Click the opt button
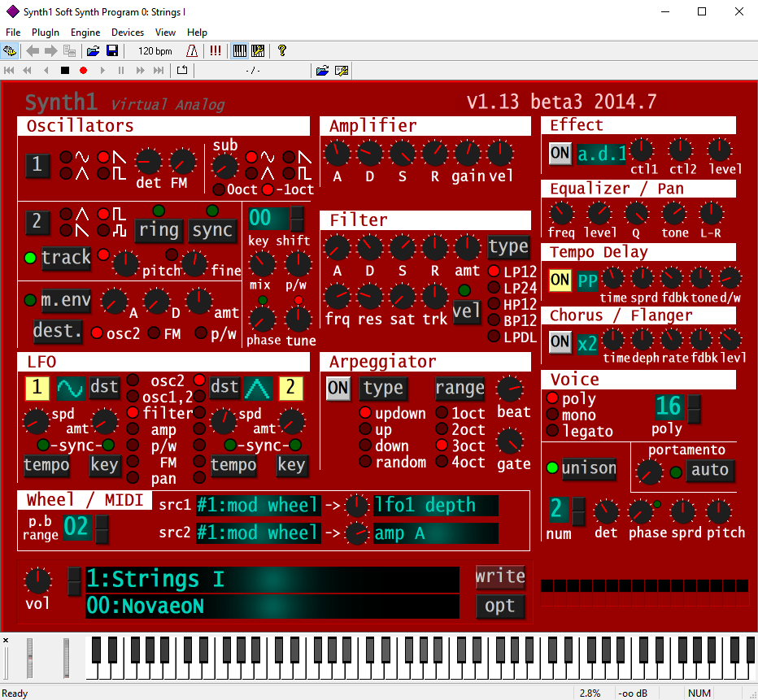The height and width of the screenshot is (700, 758). pyautogui.click(x=500, y=606)
